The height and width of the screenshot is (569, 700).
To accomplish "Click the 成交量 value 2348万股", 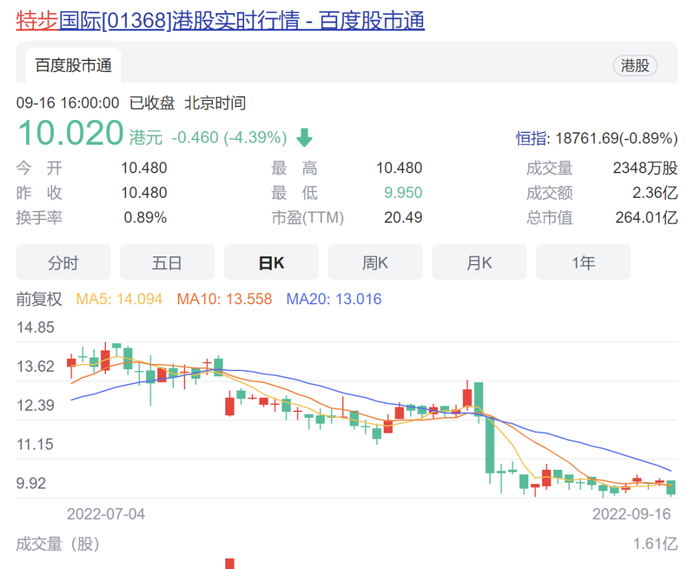I will (x=645, y=168).
